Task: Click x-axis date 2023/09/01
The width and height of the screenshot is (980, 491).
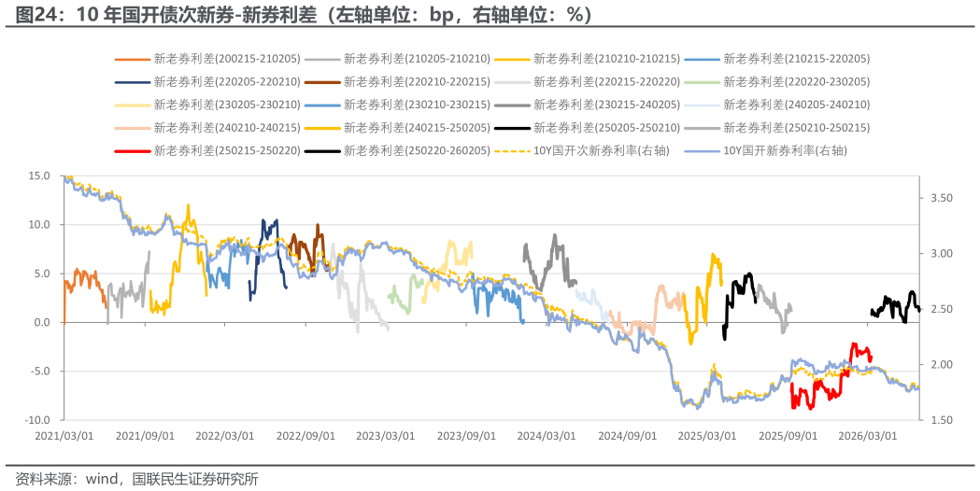Action: point(466,435)
